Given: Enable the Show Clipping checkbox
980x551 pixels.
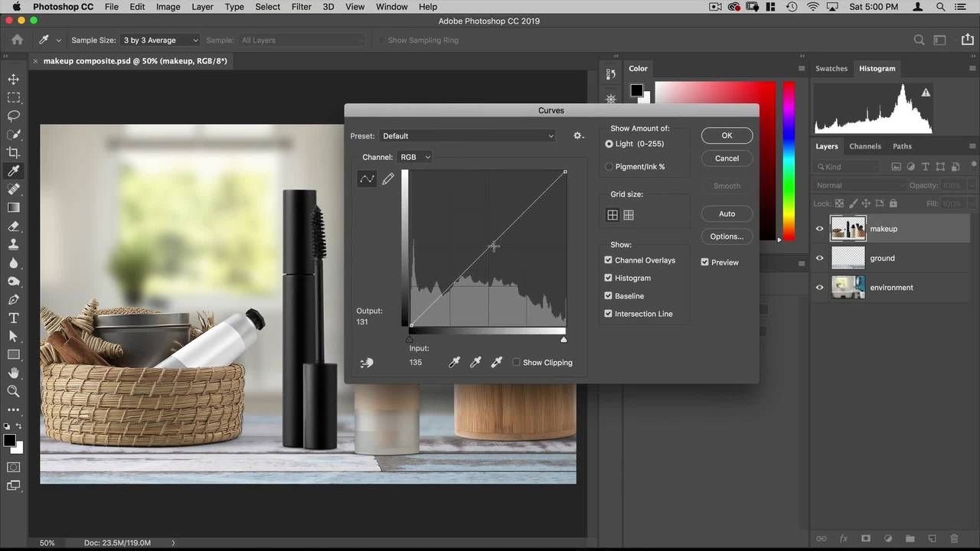Looking at the screenshot, I should tap(517, 362).
